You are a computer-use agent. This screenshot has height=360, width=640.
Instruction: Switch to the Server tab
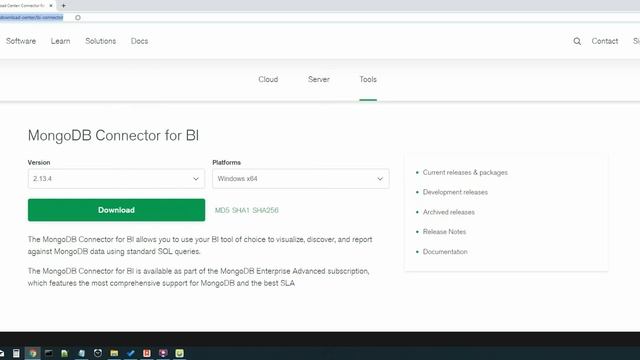pyautogui.click(x=319, y=80)
